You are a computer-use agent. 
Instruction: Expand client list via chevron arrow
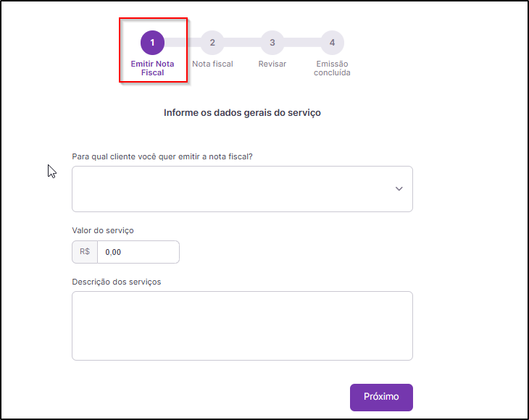click(399, 189)
